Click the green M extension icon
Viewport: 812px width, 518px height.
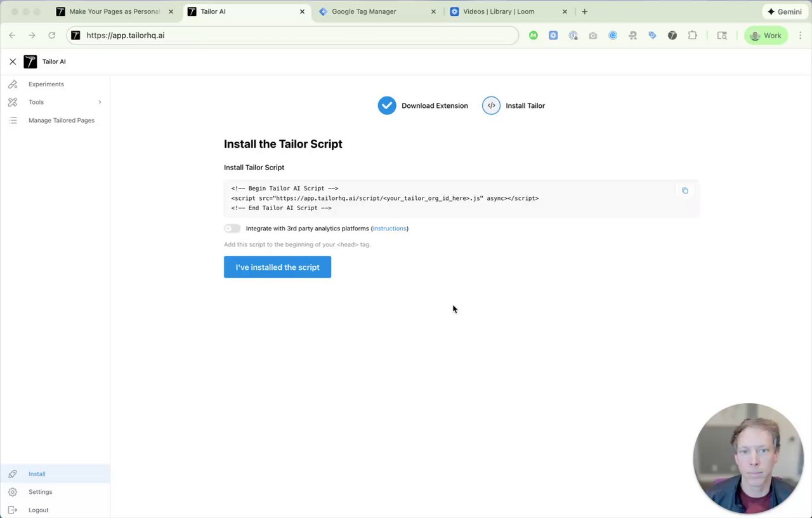tap(534, 36)
